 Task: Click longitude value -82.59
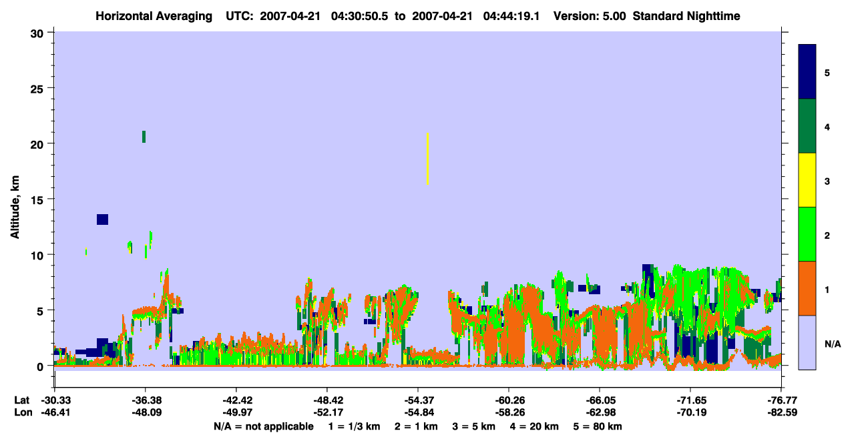click(x=781, y=412)
